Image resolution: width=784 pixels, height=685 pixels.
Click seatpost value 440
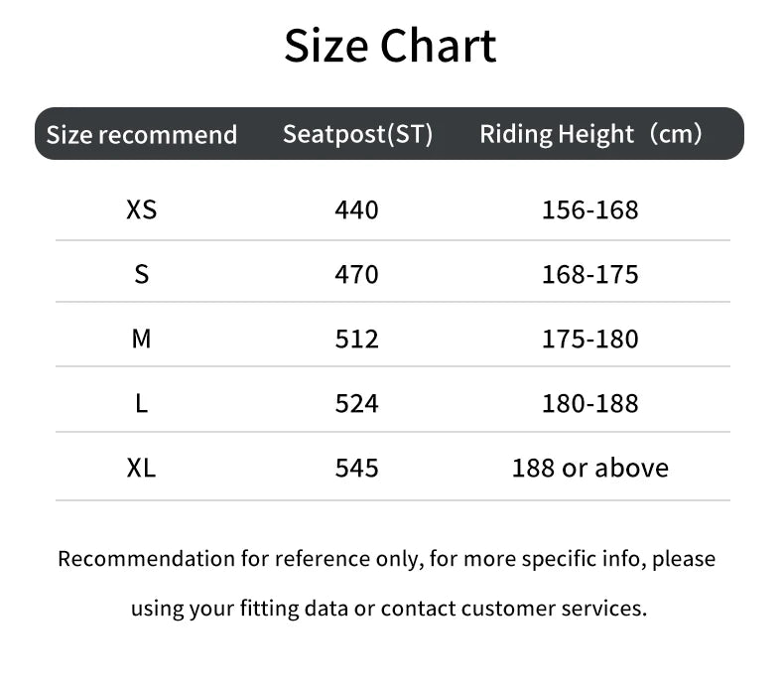(x=357, y=210)
